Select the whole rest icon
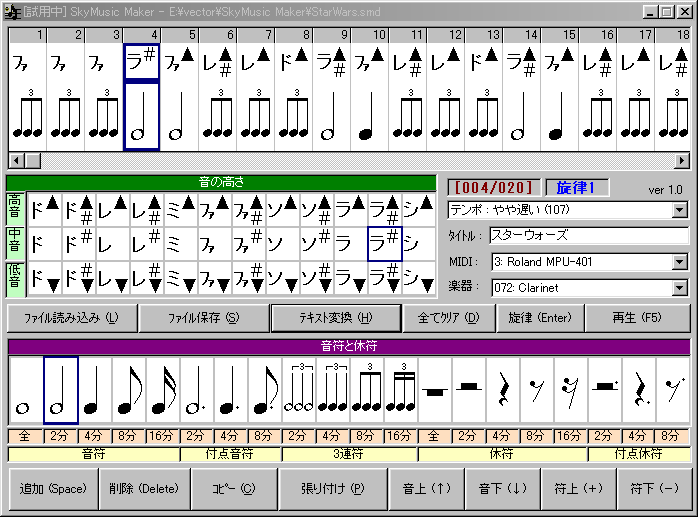Screen dimensions: 698x517 [435, 391]
